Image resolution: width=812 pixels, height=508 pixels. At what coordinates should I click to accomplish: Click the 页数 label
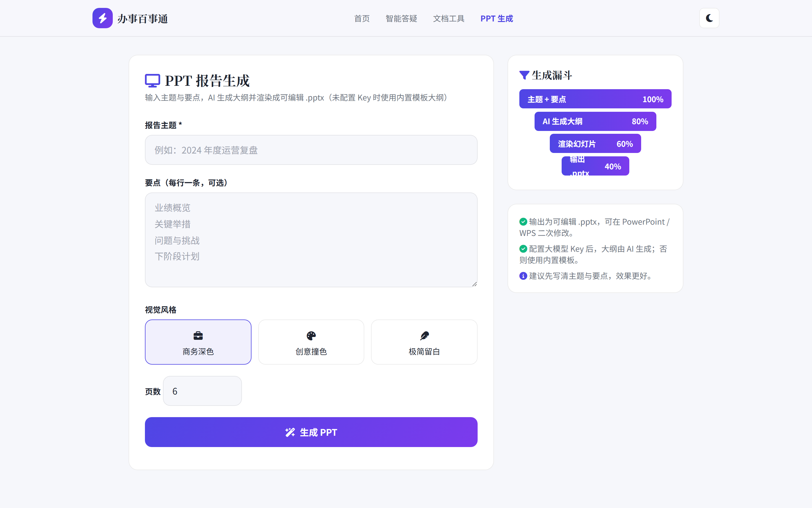153,391
